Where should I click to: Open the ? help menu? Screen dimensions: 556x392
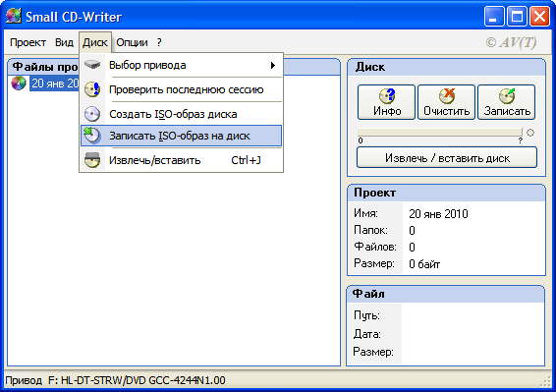159,42
